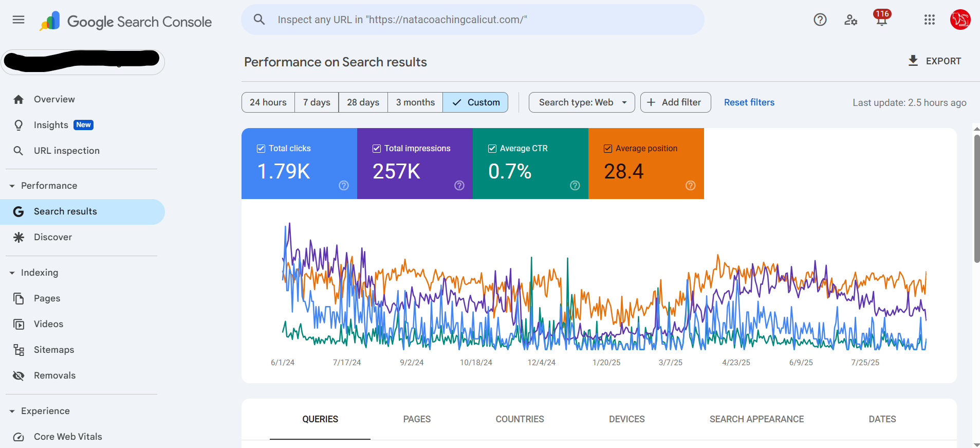Uncheck the Average CTR checkbox

coord(492,148)
